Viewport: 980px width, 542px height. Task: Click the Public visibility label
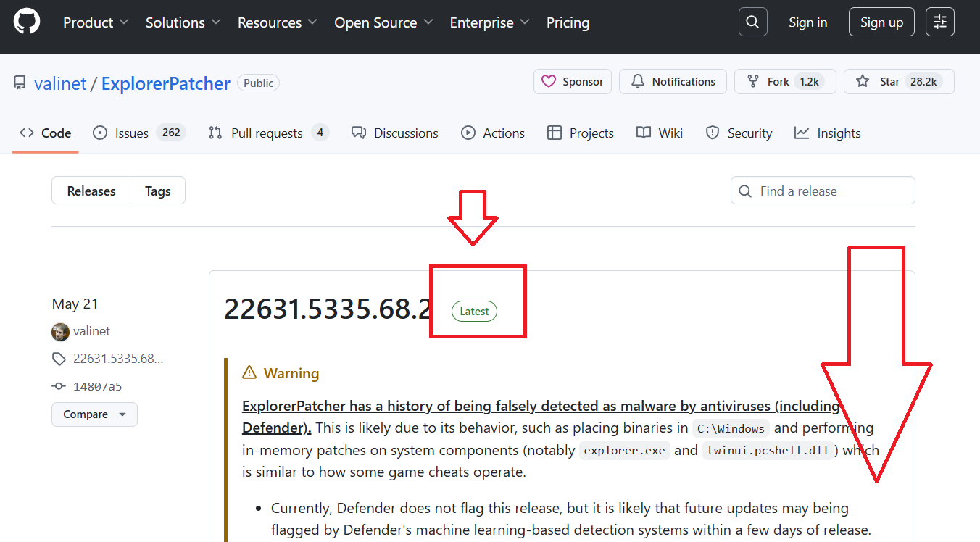[259, 83]
